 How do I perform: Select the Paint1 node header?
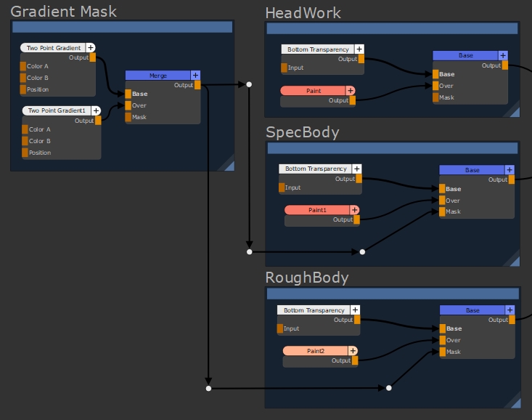coord(316,210)
